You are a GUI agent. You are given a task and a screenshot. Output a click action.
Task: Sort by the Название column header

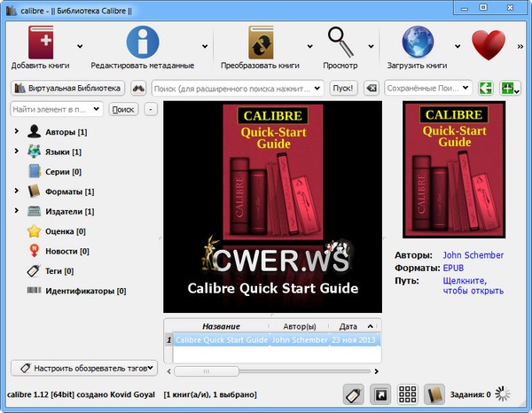221,325
